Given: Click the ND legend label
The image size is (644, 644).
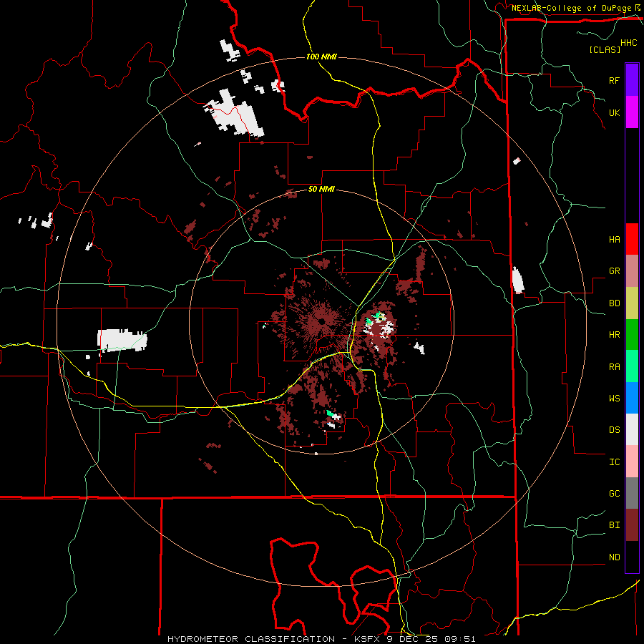Looking at the screenshot, I should pyautogui.click(x=614, y=557).
